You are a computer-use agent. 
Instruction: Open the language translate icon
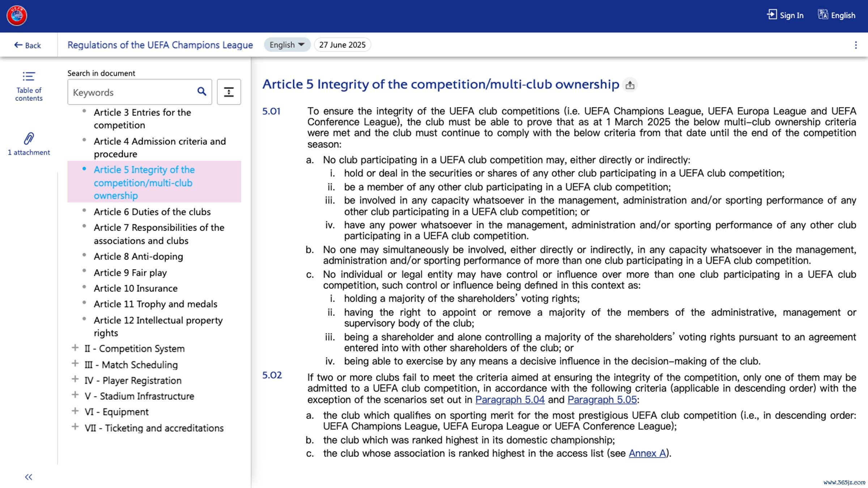click(x=823, y=15)
